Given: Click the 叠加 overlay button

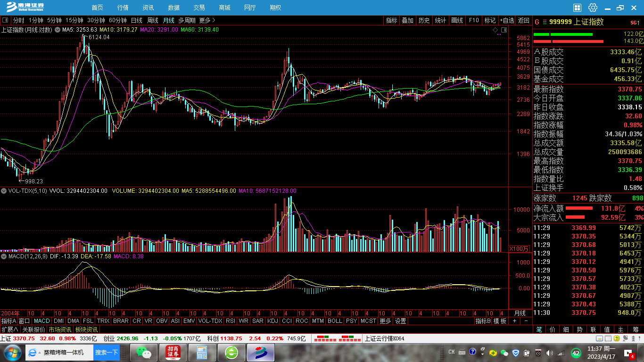Looking at the screenshot, I should pyautogui.click(x=408, y=20).
